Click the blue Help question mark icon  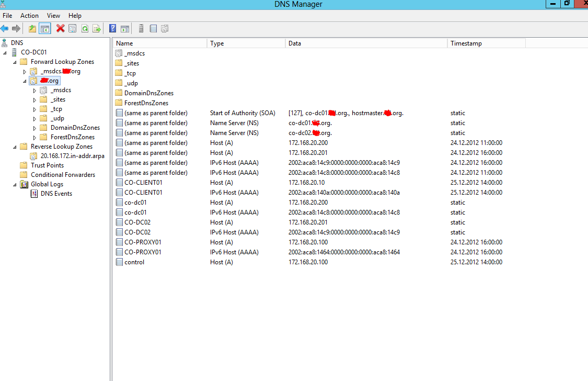(x=113, y=29)
